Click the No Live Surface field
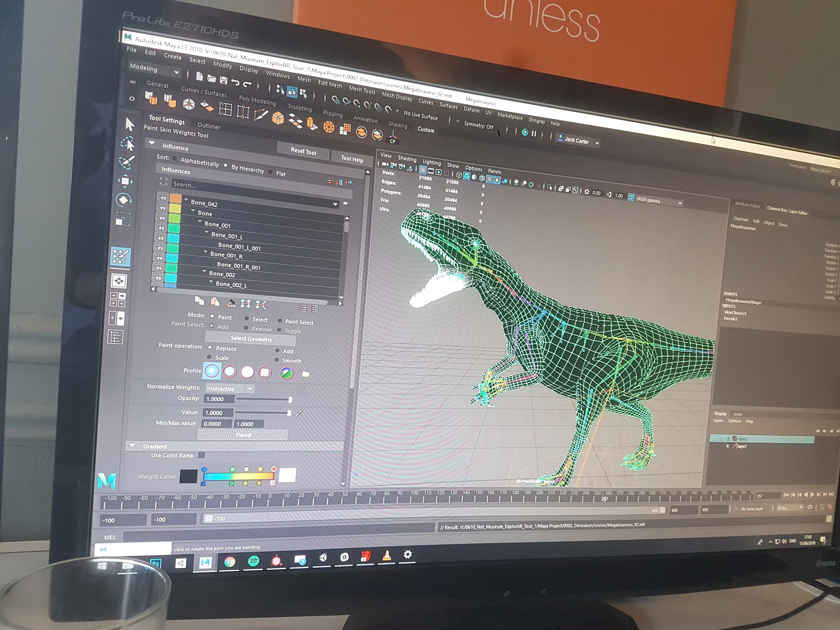 pyautogui.click(x=420, y=115)
